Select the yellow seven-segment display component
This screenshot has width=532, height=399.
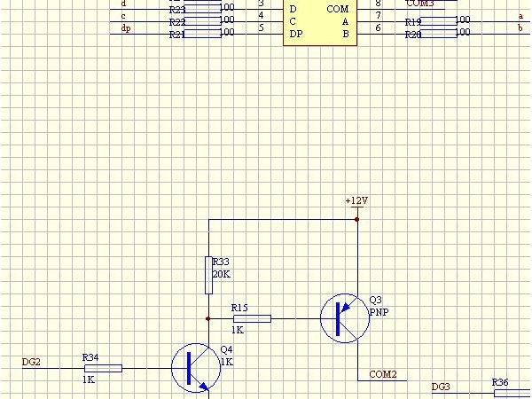(x=318, y=21)
